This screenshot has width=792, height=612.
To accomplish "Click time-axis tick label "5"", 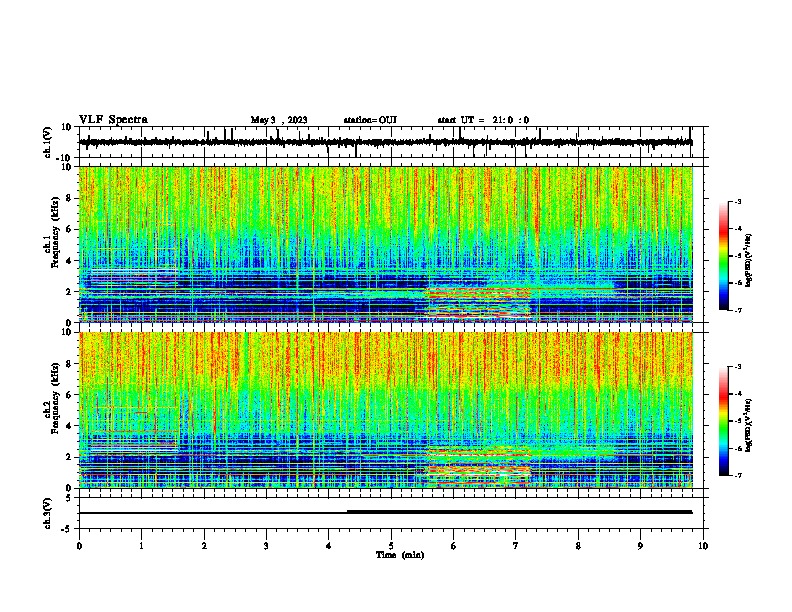I will 391,546.
